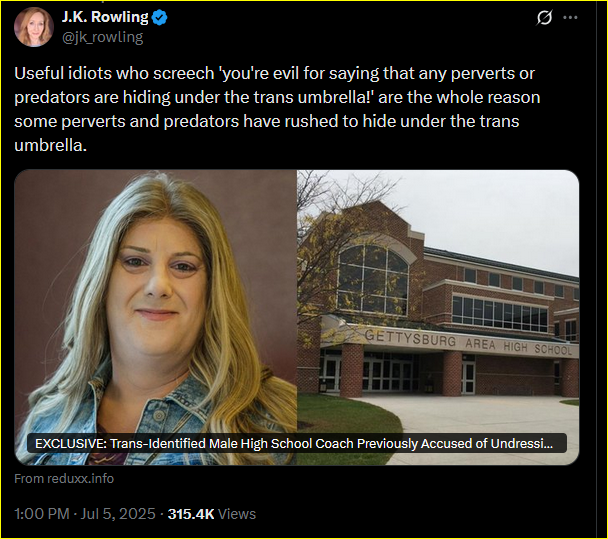Click the tweet line starting 'Useful idiots'
This screenshot has height=539, width=608.
(x=274, y=73)
